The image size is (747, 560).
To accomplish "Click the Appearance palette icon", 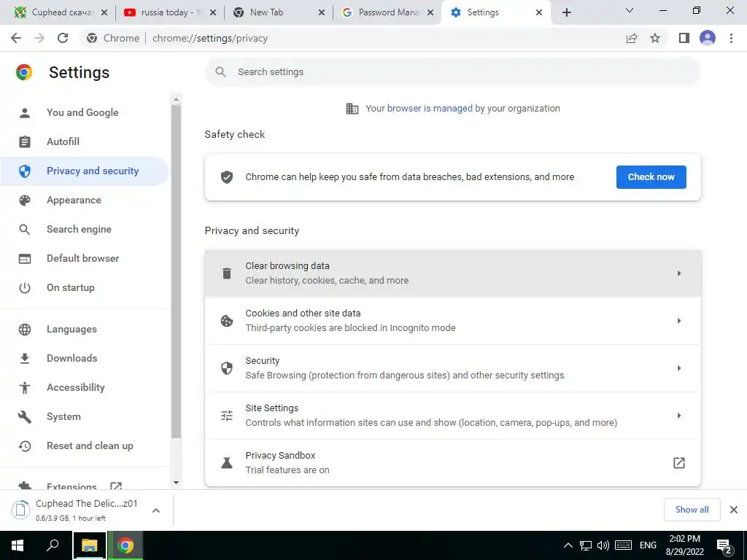I will click(x=24, y=201).
